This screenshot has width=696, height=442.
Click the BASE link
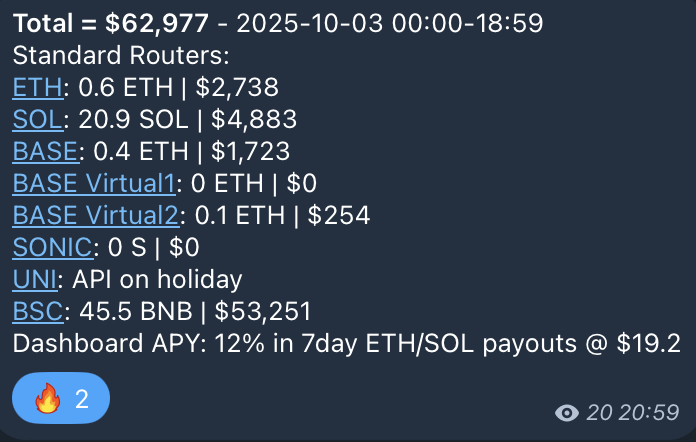(x=45, y=152)
